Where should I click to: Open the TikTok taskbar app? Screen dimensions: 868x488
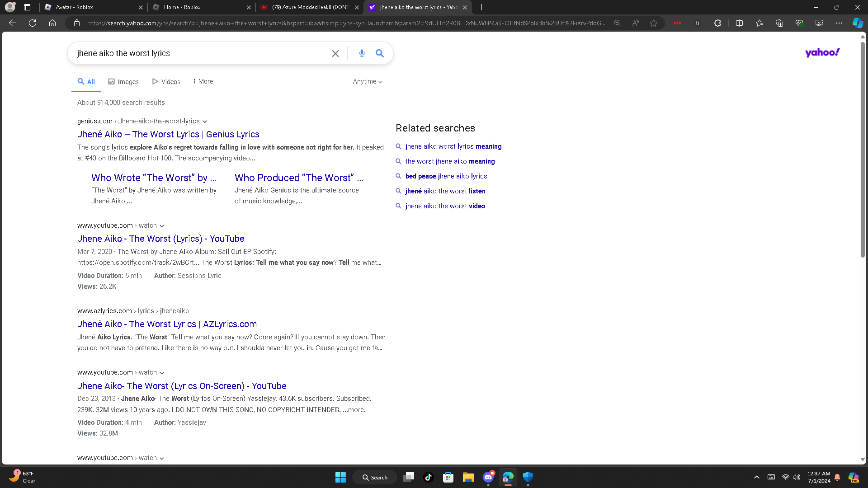point(429,477)
